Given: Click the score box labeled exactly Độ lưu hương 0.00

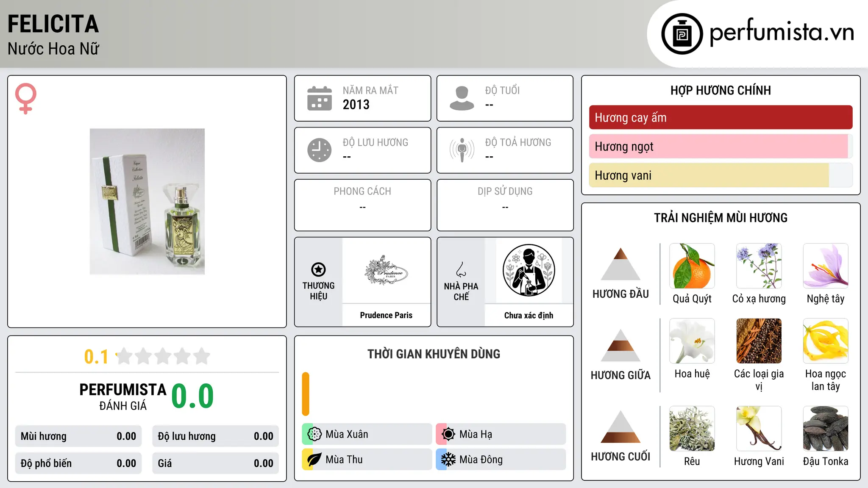Looking at the screenshot, I should [215, 436].
